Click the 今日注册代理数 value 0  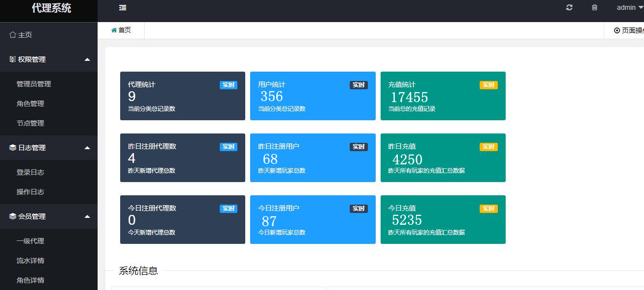click(x=132, y=220)
